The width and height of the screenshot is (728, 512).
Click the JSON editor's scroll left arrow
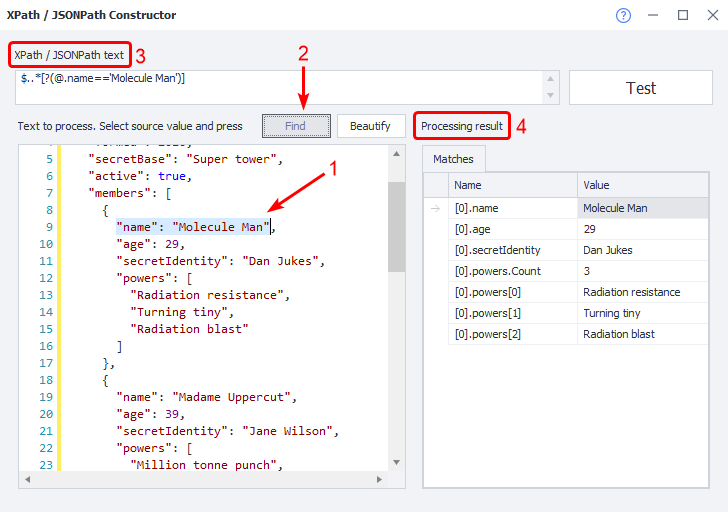coord(26,479)
